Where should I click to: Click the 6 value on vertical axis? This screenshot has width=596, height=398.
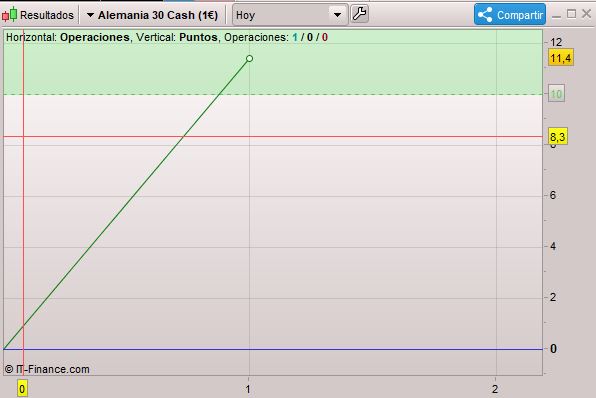pos(553,195)
